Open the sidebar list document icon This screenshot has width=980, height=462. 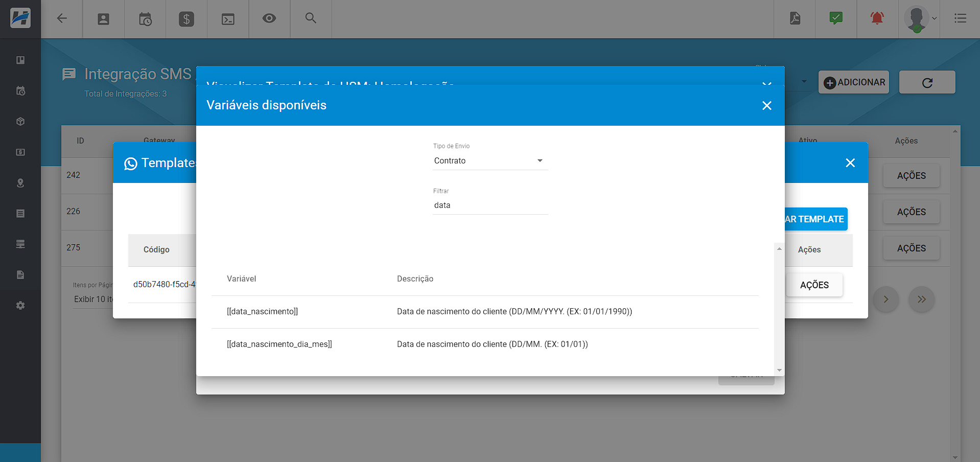coord(20,214)
